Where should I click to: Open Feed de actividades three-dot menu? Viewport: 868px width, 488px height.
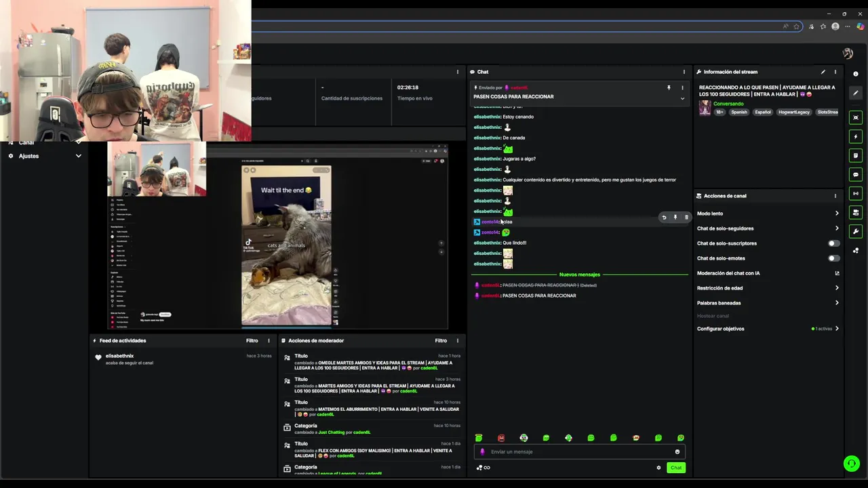(269, 341)
